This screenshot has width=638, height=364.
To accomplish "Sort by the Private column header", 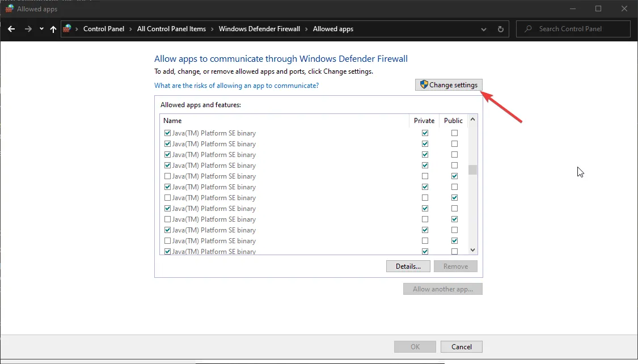I will coord(424,121).
